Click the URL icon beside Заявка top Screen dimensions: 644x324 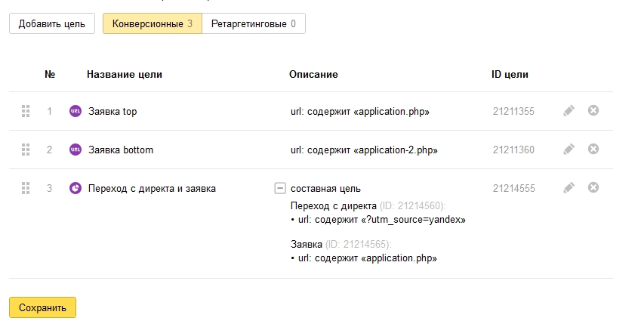click(x=75, y=111)
